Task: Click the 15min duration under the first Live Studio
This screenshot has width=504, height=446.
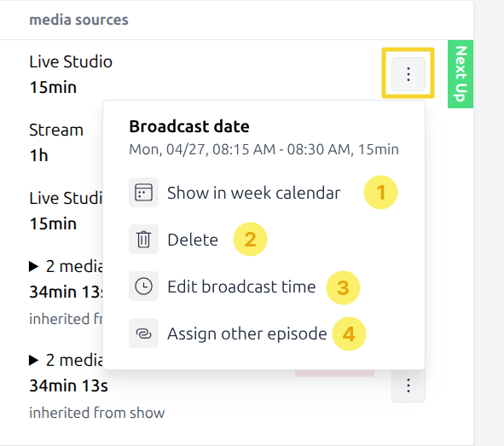Action: pos(53,87)
